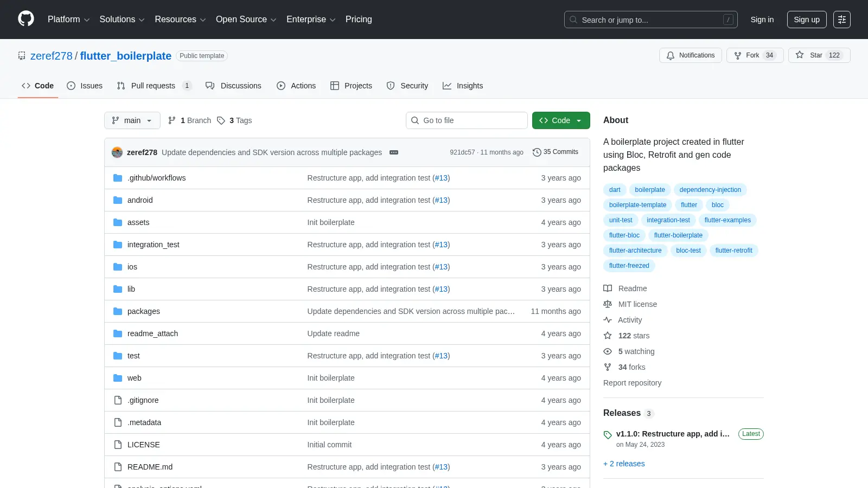Expand the Platform menu
Viewport: 868px width, 488px height.
point(68,20)
